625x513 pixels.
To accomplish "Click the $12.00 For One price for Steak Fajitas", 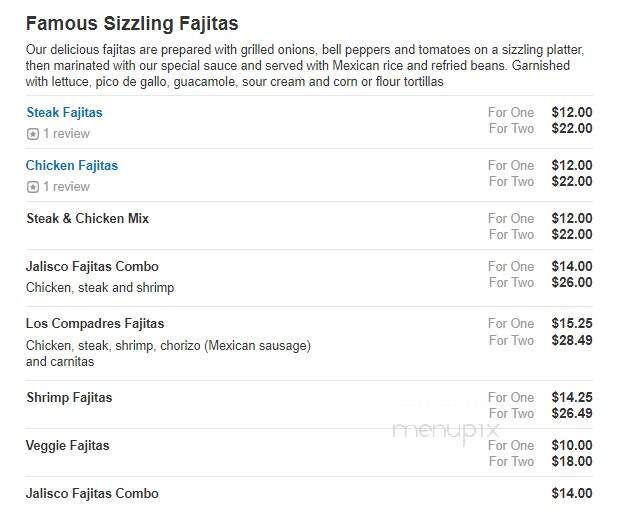I will pos(572,112).
